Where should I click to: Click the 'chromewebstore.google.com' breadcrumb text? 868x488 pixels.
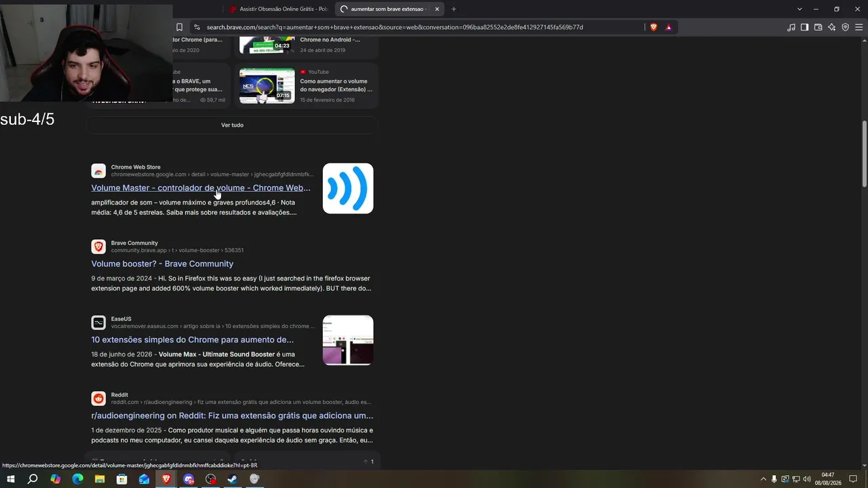[149, 174]
